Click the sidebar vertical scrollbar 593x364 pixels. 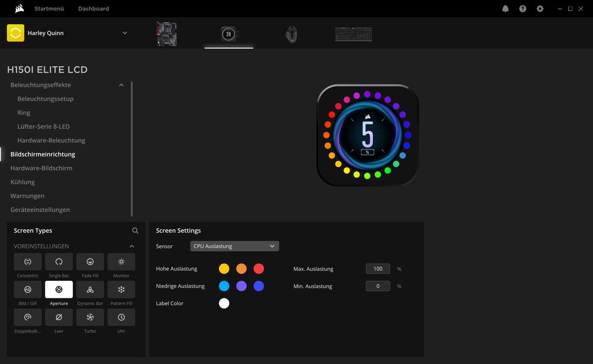tap(132, 149)
